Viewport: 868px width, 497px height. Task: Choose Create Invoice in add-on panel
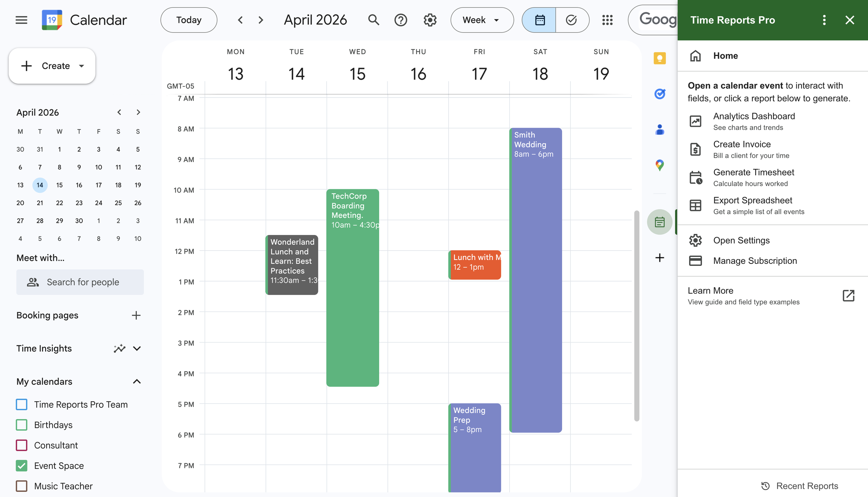pyautogui.click(x=742, y=149)
